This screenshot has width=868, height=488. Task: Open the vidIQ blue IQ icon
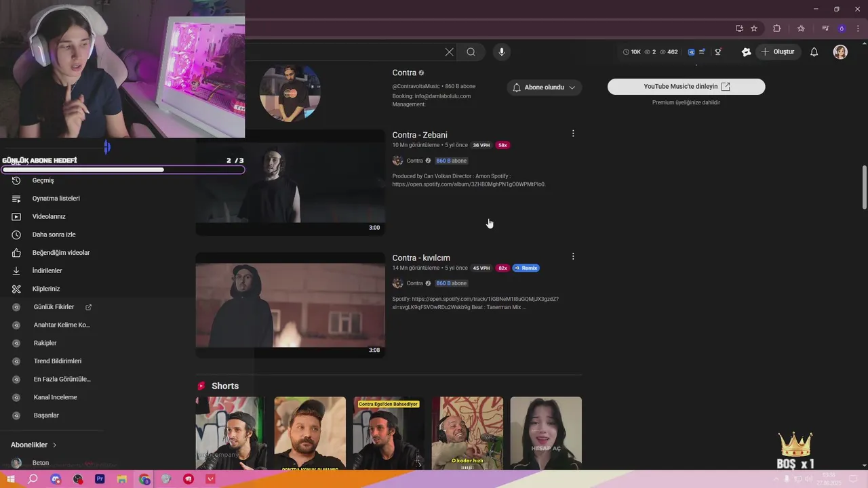coord(691,52)
